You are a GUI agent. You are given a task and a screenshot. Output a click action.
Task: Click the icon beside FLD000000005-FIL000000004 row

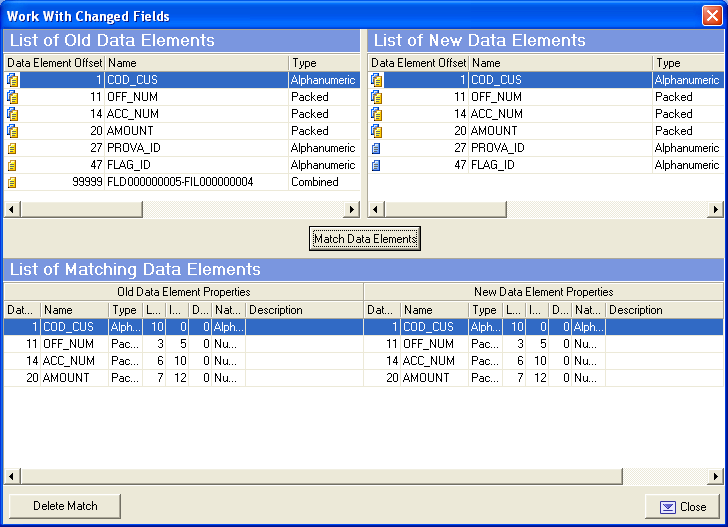12,183
